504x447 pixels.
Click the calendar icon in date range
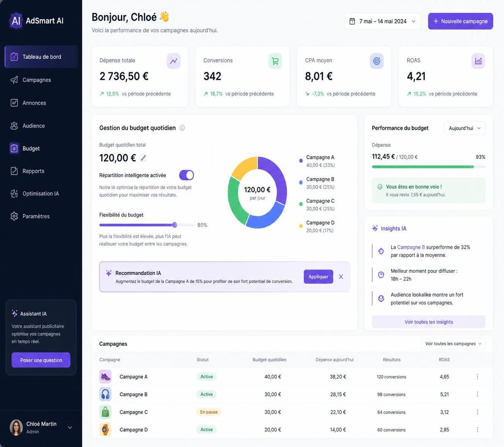352,21
